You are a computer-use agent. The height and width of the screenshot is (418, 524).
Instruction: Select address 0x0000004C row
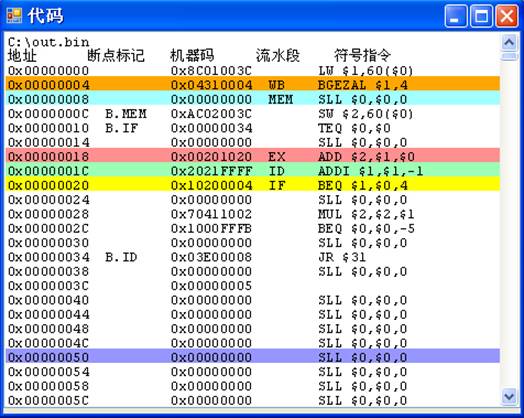pos(253,343)
